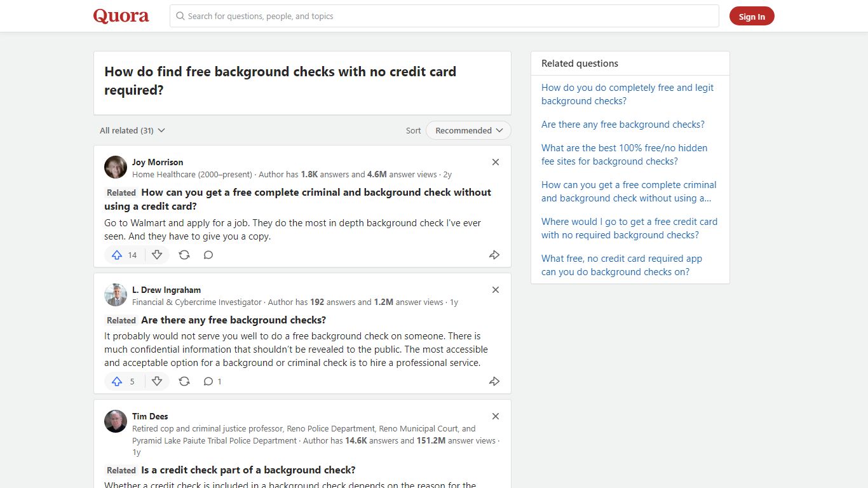Image resolution: width=868 pixels, height=488 pixels.
Task: Dismiss Tim Dees's answer card
Action: 496,416
